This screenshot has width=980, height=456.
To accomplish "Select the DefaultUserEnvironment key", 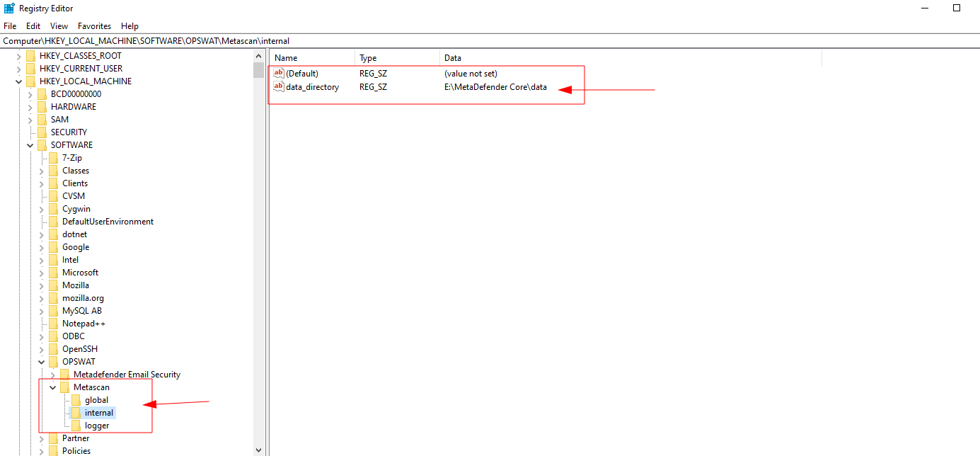I will click(x=108, y=222).
